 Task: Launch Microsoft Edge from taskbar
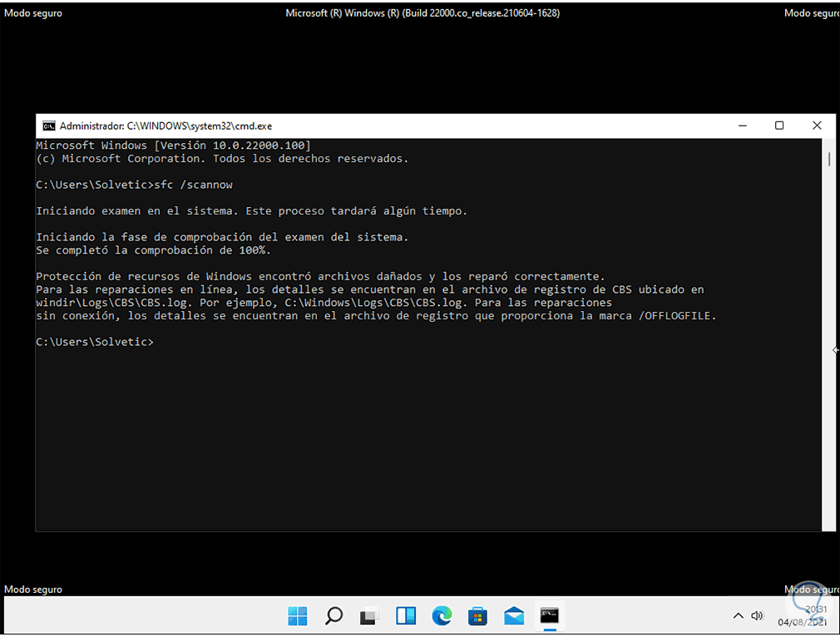pos(442,615)
